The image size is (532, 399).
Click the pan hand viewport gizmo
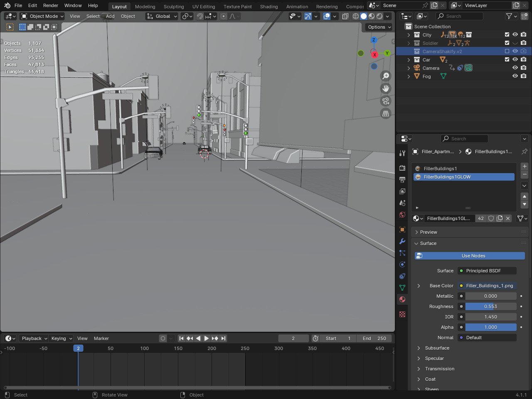[x=386, y=88]
